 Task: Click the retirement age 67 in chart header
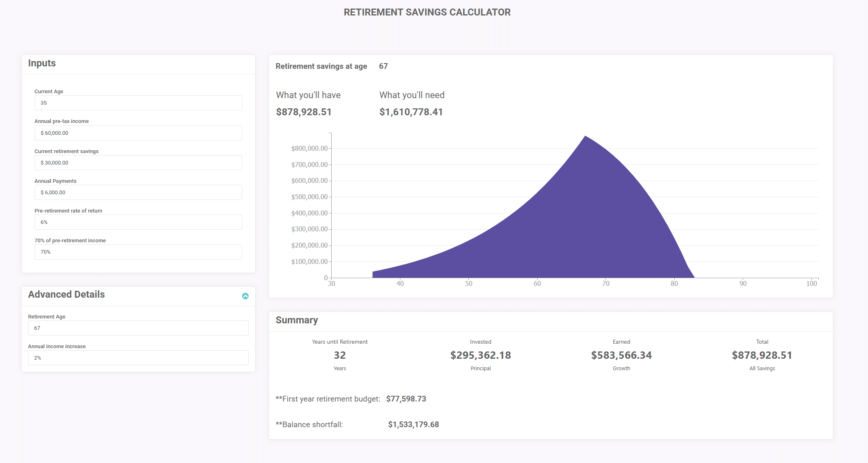[x=383, y=66]
